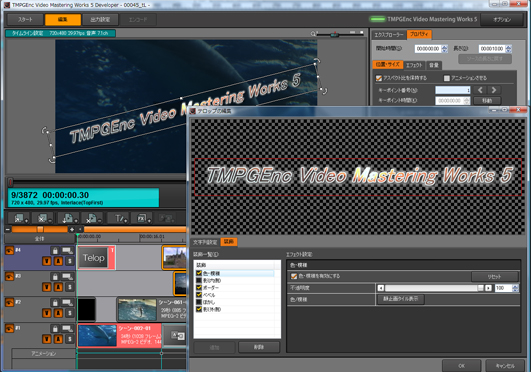This screenshot has width=531, height=372.
Task: Click the 削除 button below decoration list
Action: pyautogui.click(x=259, y=347)
